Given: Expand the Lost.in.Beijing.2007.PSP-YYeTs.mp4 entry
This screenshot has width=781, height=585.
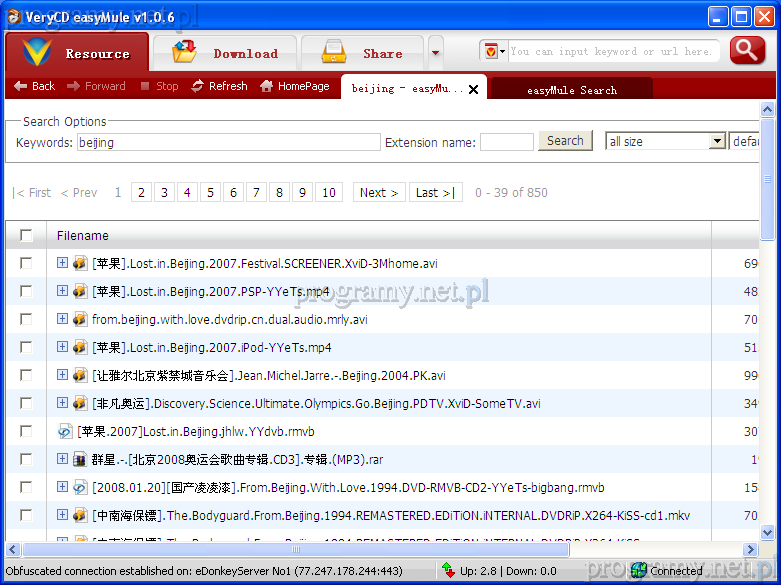Looking at the screenshot, I should tap(62, 291).
